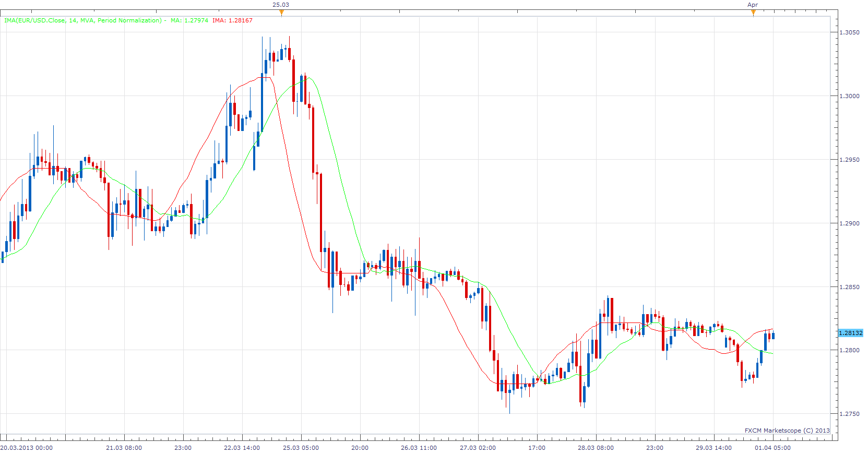Click the 21.03 08:00 time label

tap(124, 448)
